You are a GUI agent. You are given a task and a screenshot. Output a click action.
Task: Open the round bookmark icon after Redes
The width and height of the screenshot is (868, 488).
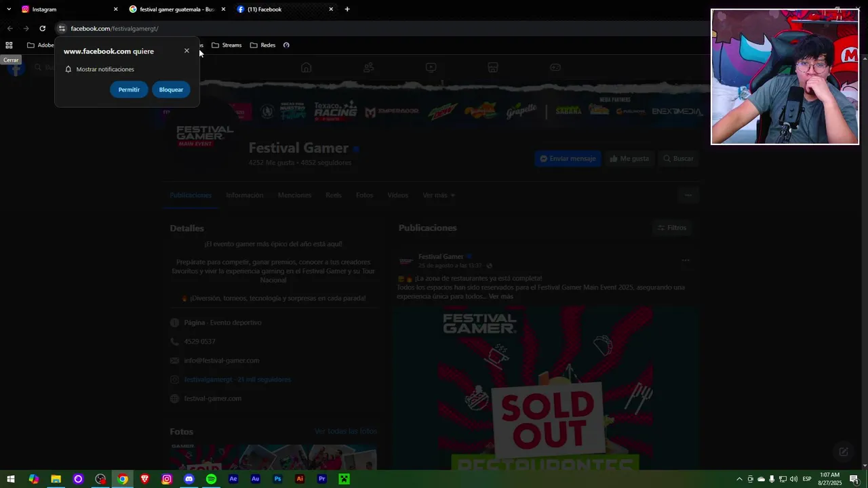(x=286, y=45)
